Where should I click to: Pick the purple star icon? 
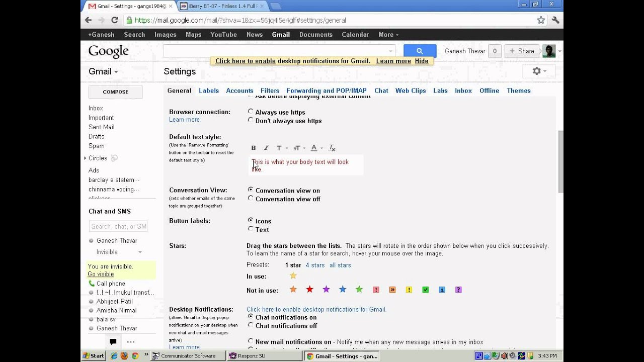(326, 289)
